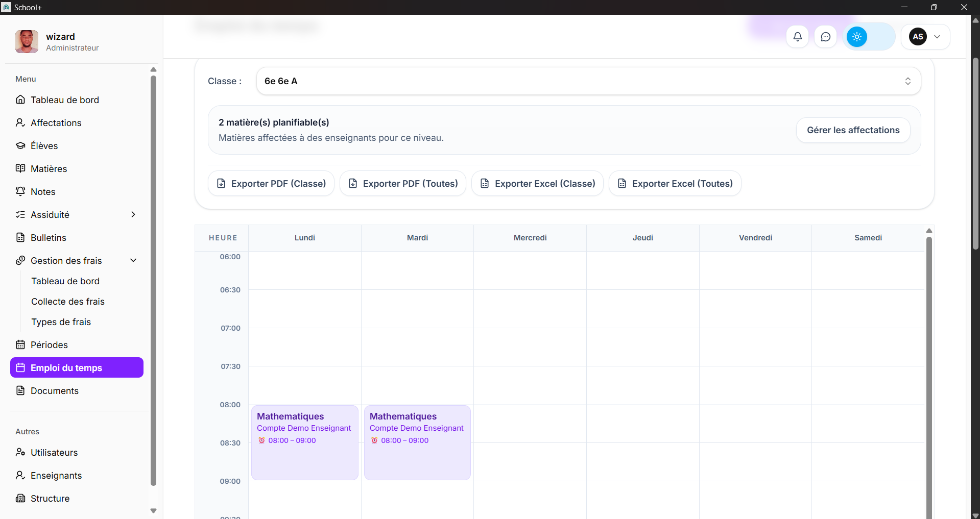Image resolution: width=980 pixels, height=519 pixels.
Task: Click Exporter Excel (Classe) button
Action: (x=537, y=183)
